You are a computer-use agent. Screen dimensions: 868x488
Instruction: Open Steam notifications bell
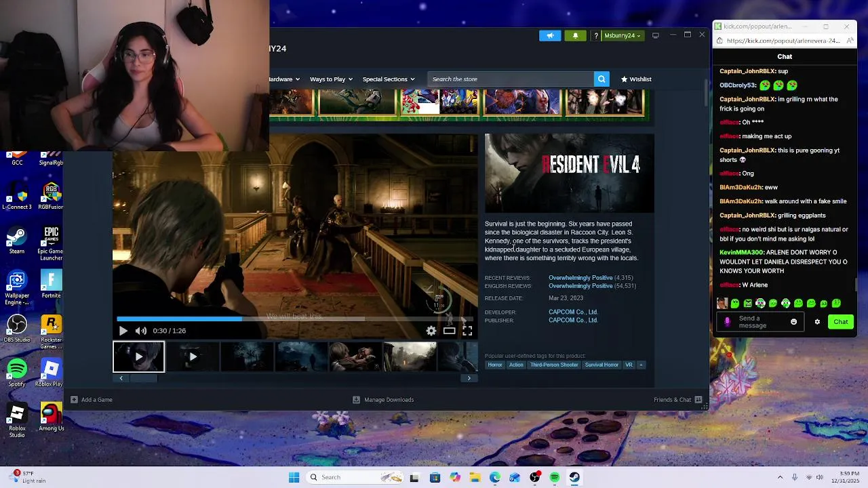pyautogui.click(x=576, y=36)
